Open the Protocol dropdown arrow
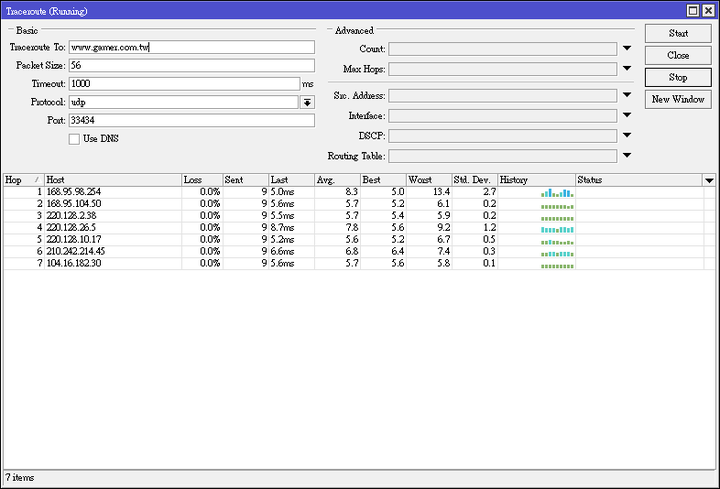720x489 pixels. pyautogui.click(x=307, y=102)
